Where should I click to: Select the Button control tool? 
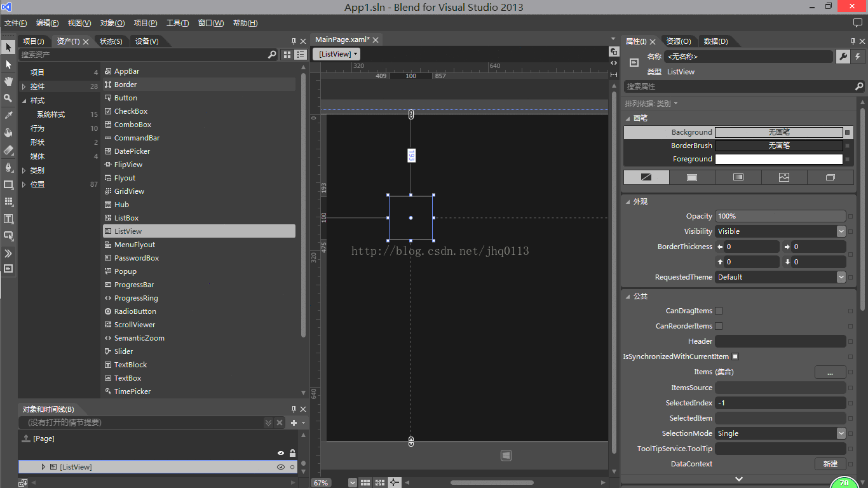point(8,236)
